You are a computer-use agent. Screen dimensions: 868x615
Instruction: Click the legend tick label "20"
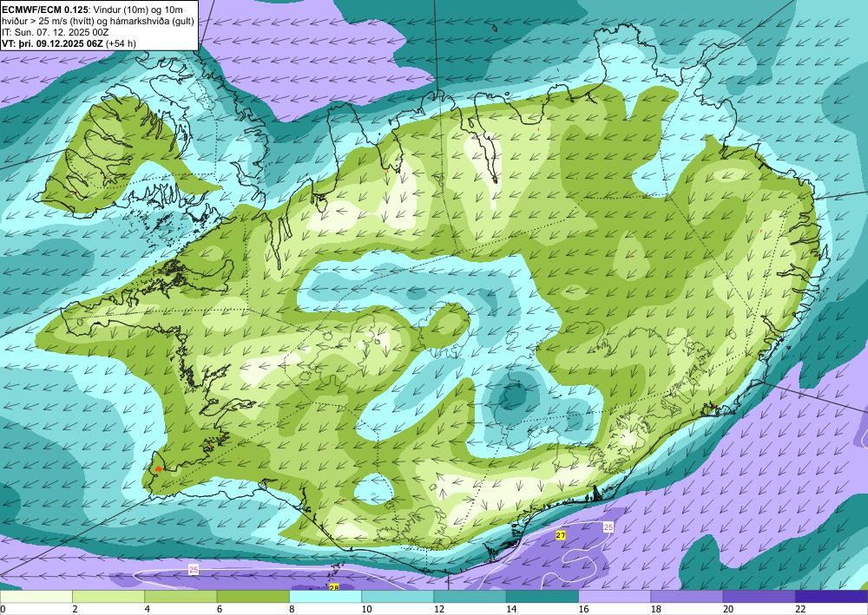point(728,609)
